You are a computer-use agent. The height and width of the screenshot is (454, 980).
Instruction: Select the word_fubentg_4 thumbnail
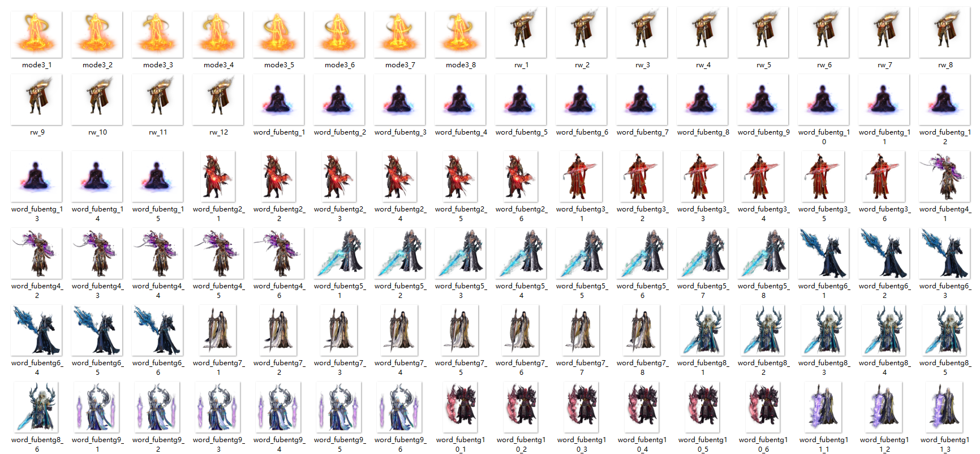point(461,100)
